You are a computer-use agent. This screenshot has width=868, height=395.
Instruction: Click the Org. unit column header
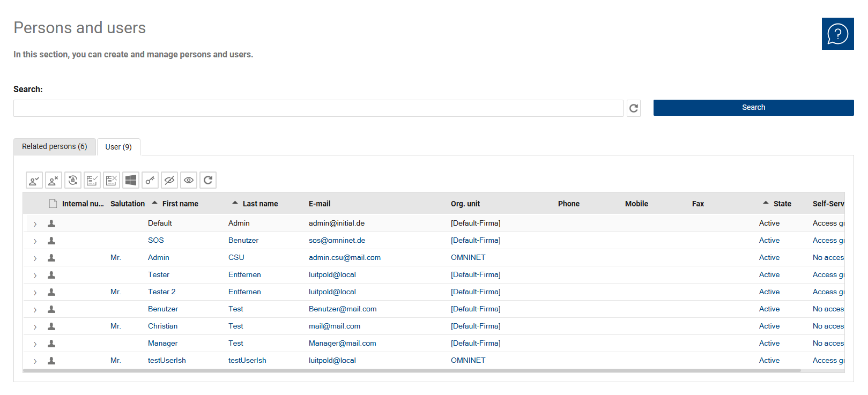[465, 204]
